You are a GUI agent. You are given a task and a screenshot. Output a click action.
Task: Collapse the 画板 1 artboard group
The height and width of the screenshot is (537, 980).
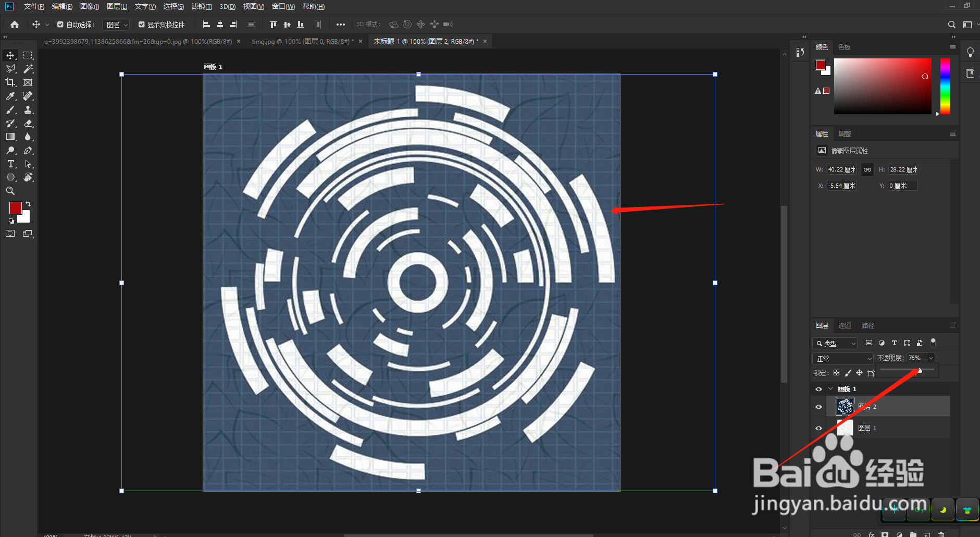click(x=830, y=389)
